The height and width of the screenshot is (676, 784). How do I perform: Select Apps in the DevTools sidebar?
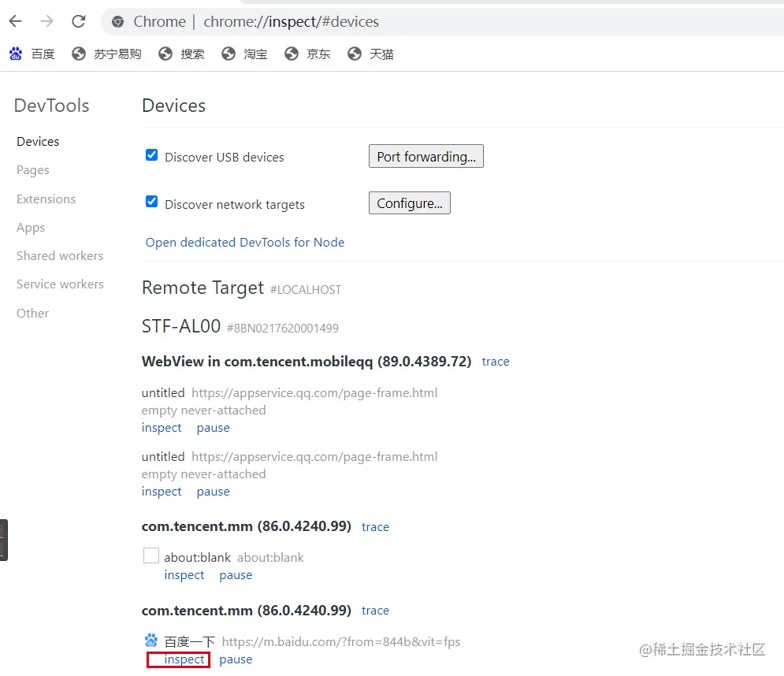tap(31, 228)
